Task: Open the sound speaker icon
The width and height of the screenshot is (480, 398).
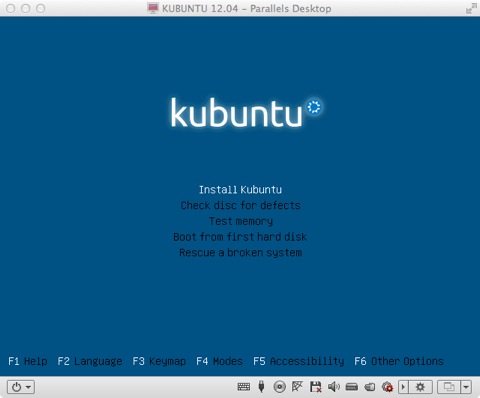Action: (334, 387)
